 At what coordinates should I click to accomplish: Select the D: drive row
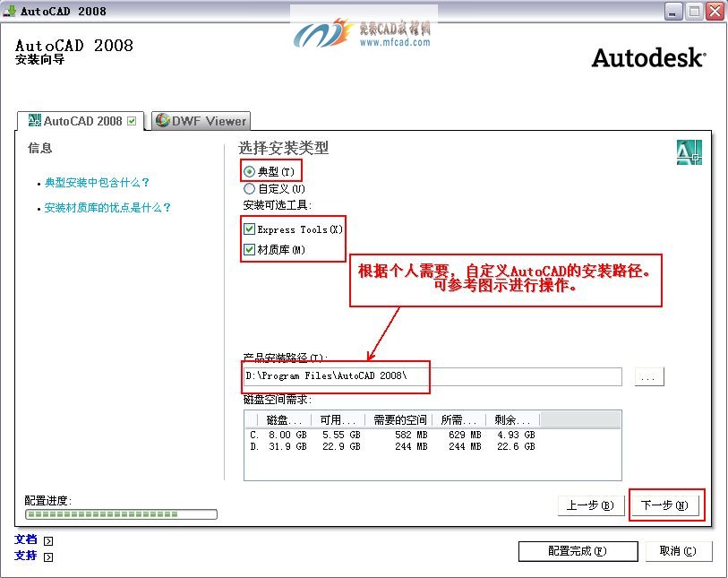pyautogui.click(x=392, y=446)
